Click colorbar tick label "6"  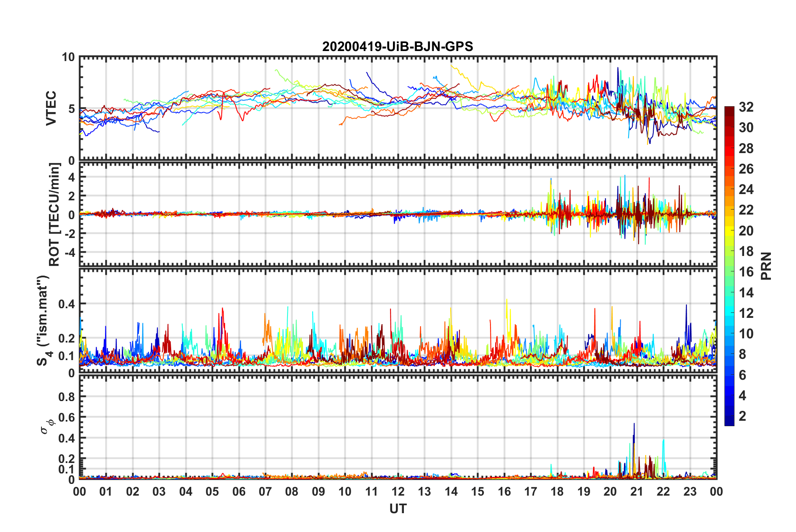[x=742, y=375]
